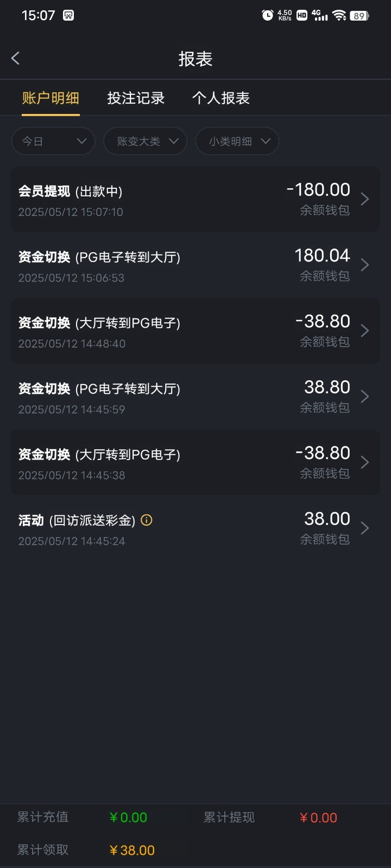Image resolution: width=391 pixels, height=868 pixels.
Task: Tap the battery indicator in status bar
Action: 359,16
